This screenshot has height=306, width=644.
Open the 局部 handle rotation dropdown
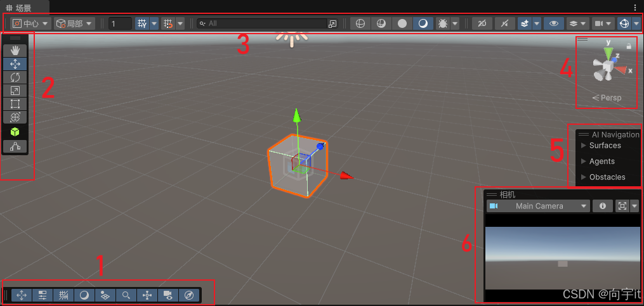click(x=74, y=23)
